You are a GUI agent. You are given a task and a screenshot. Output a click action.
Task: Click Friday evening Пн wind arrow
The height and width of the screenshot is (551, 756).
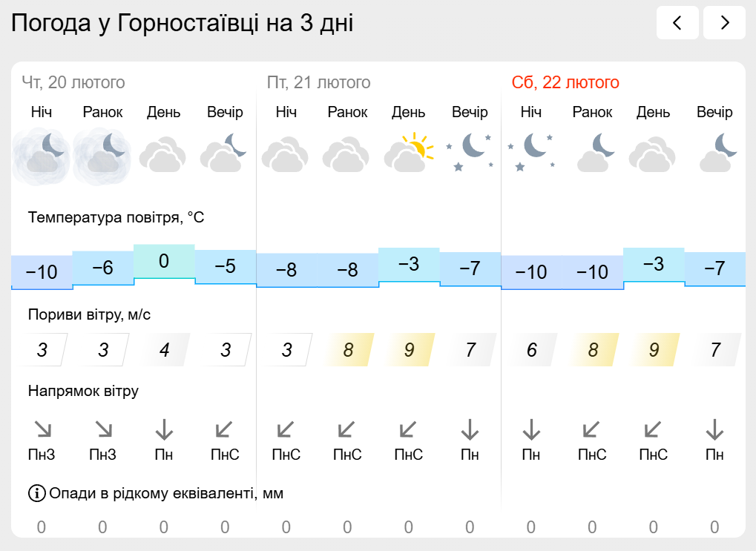470,429
